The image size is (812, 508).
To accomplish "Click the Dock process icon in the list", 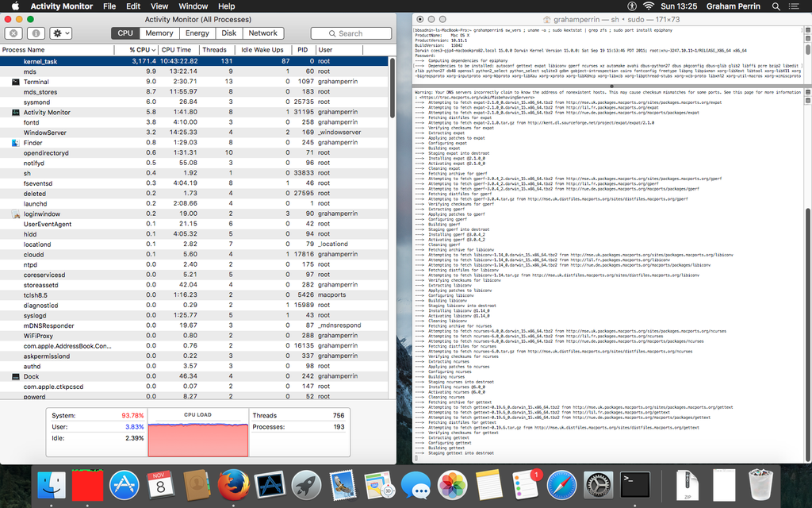I will [16, 376].
